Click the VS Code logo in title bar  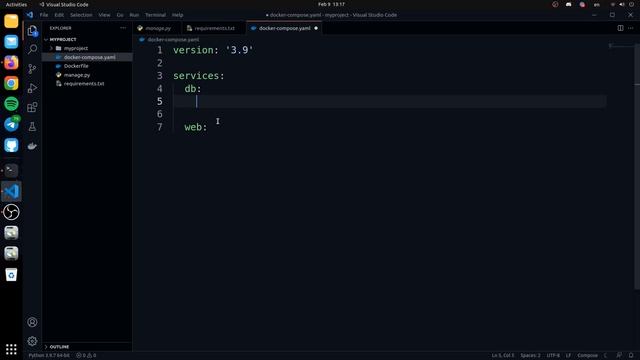pos(30,15)
